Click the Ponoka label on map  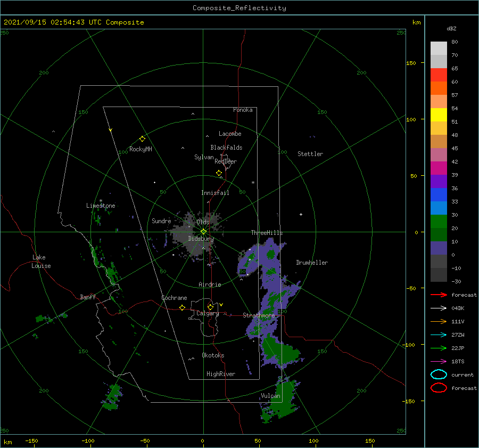point(243,110)
